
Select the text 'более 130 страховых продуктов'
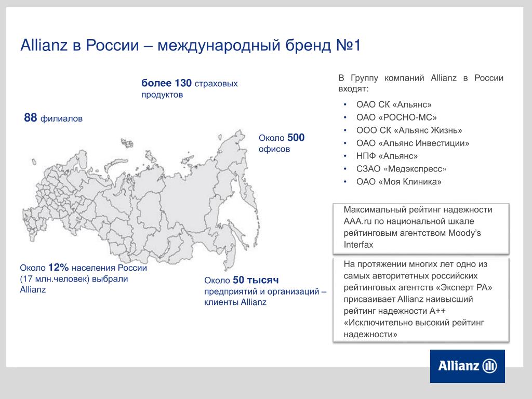tap(189, 88)
